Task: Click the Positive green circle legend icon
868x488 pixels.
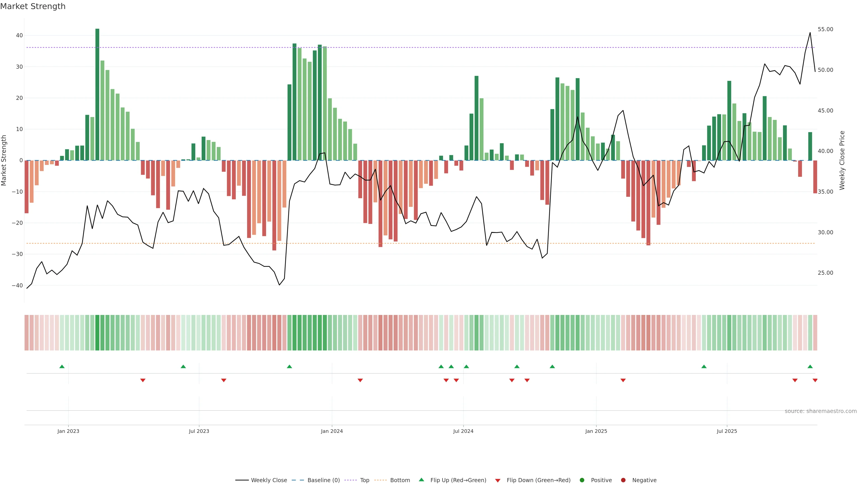Action: pyautogui.click(x=582, y=480)
